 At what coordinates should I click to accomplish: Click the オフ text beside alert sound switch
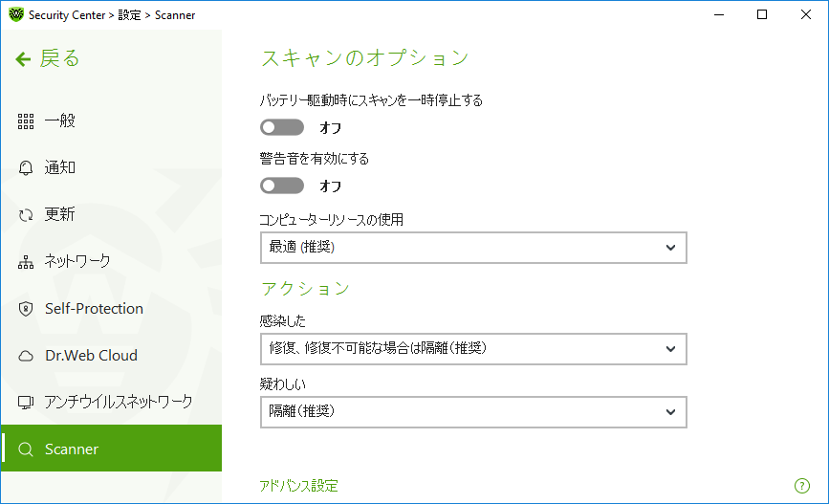331,186
